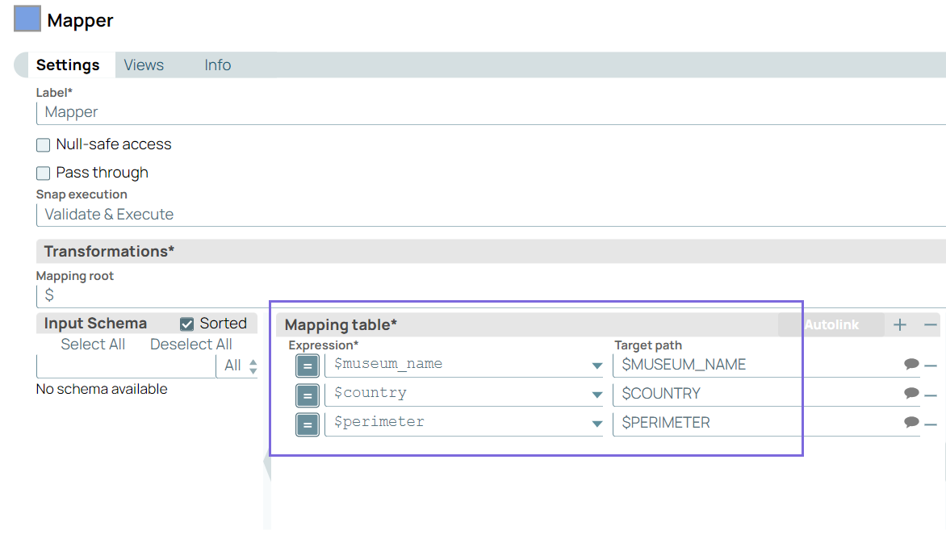Toggle expression mode on the $museum_name row
This screenshot has width=946, height=560.
pos(308,365)
